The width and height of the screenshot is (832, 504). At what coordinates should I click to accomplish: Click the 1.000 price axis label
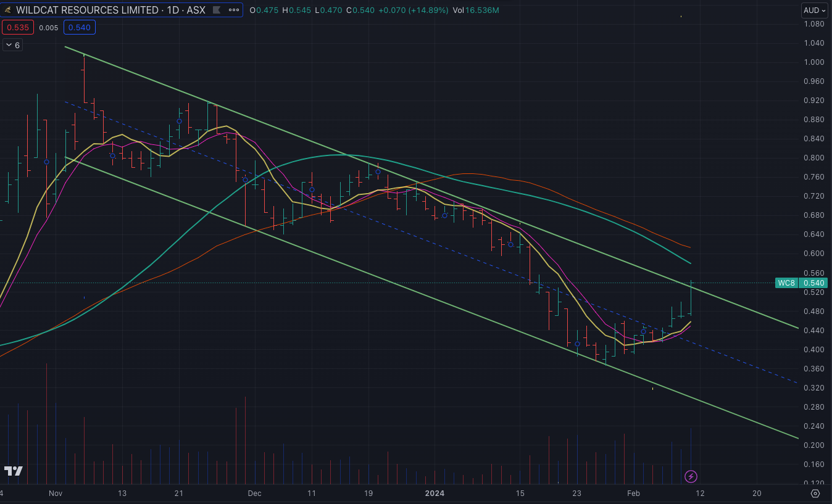point(814,62)
